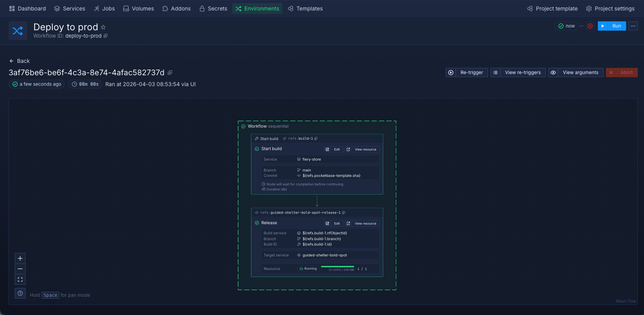Open the three-dot menu beside Run

pos(633,26)
